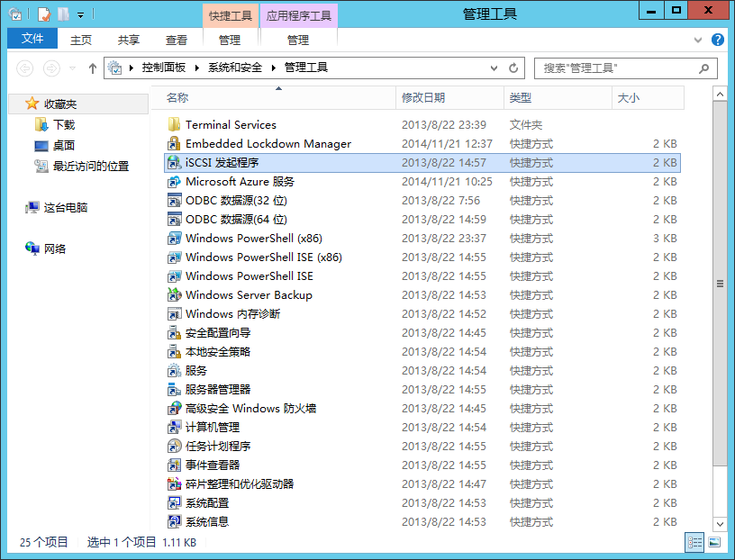Go up one folder level arrow

tap(93, 68)
